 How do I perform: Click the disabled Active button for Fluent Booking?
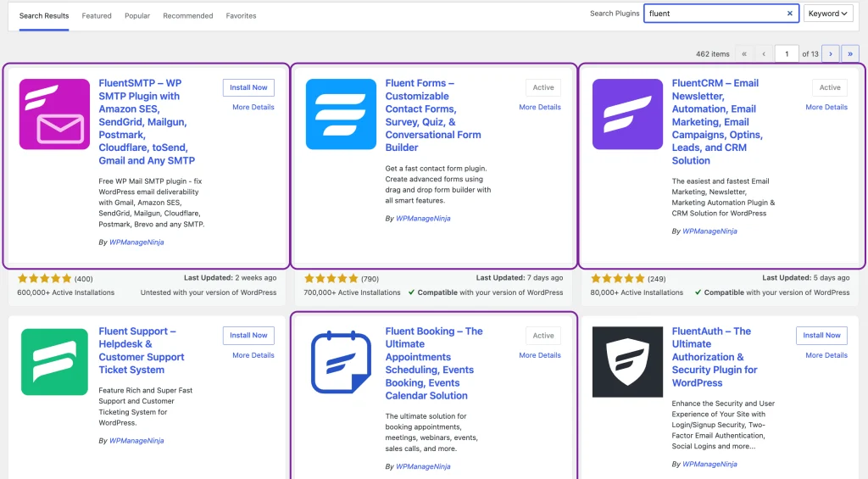543,336
